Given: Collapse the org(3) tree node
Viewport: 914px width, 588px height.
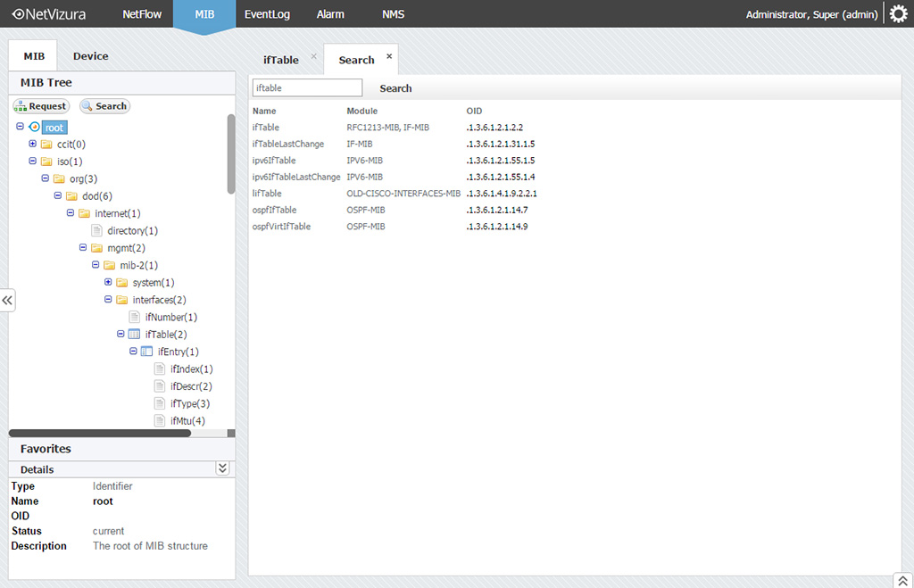Looking at the screenshot, I should 45,178.
